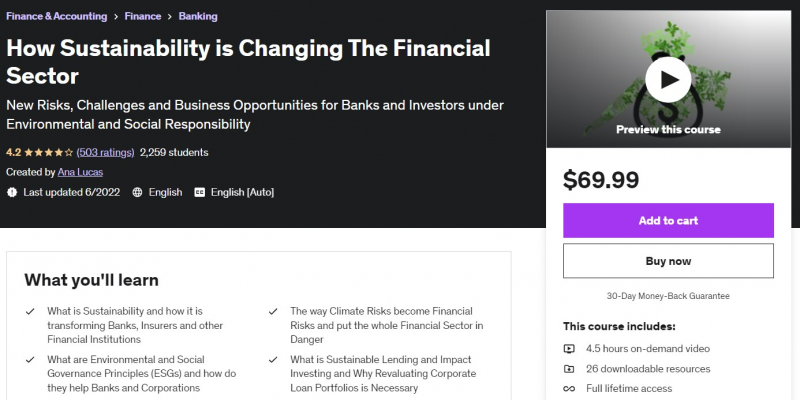Open the 503 ratings link
This screenshot has height=400, width=800.
[105, 153]
